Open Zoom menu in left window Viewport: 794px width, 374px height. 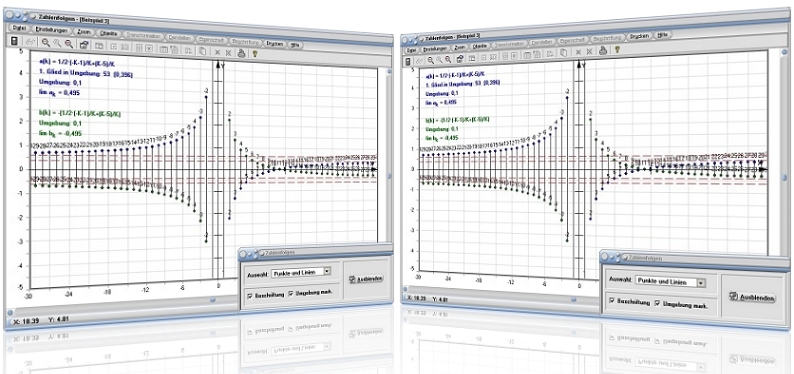coord(84,32)
